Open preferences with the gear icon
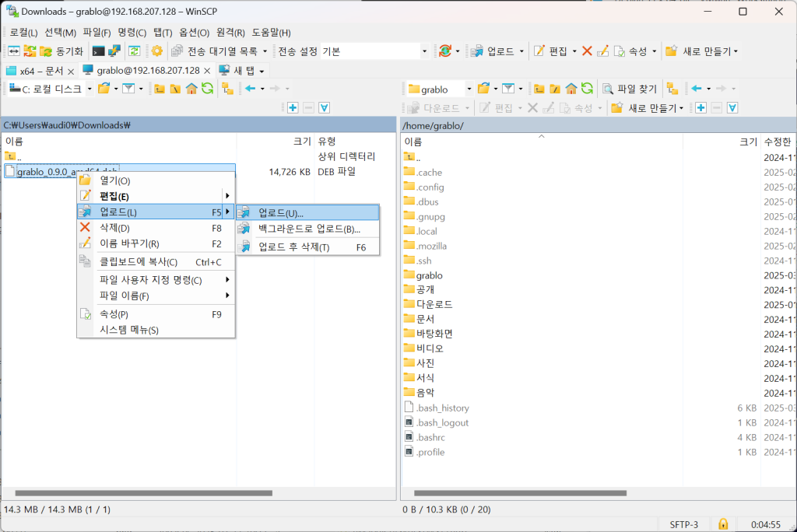The height and width of the screenshot is (532, 797). click(x=157, y=51)
